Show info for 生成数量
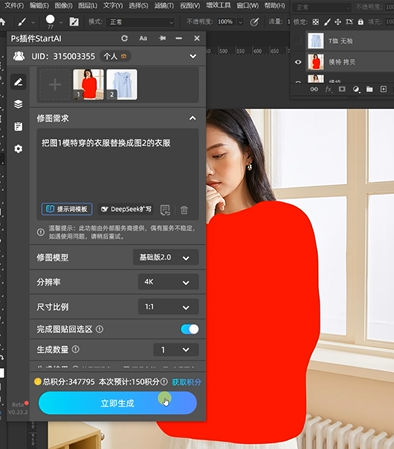394x449 pixels. (76, 349)
